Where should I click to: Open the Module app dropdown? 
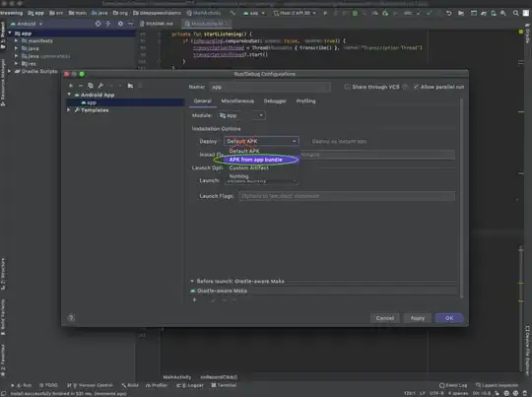coord(241,115)
